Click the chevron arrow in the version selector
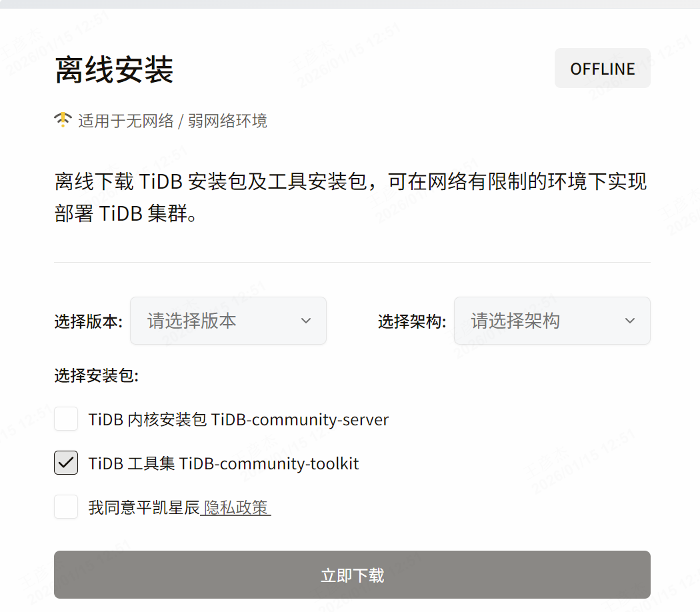The height and width of the screenshot is (612, 700). 306,321
